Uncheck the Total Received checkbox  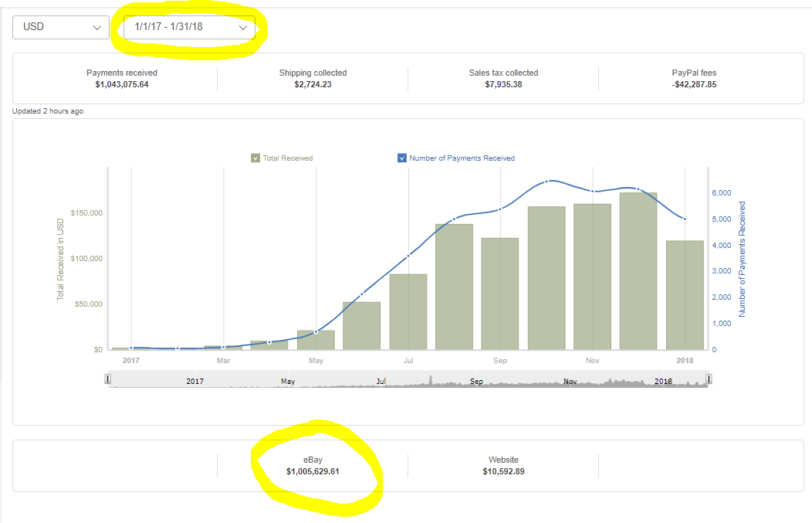pos(255,158)
